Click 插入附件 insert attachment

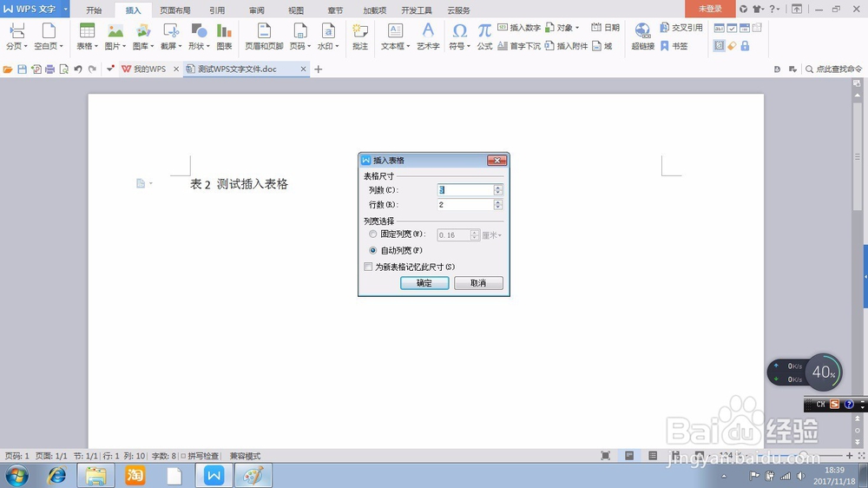tap(566, 46)
